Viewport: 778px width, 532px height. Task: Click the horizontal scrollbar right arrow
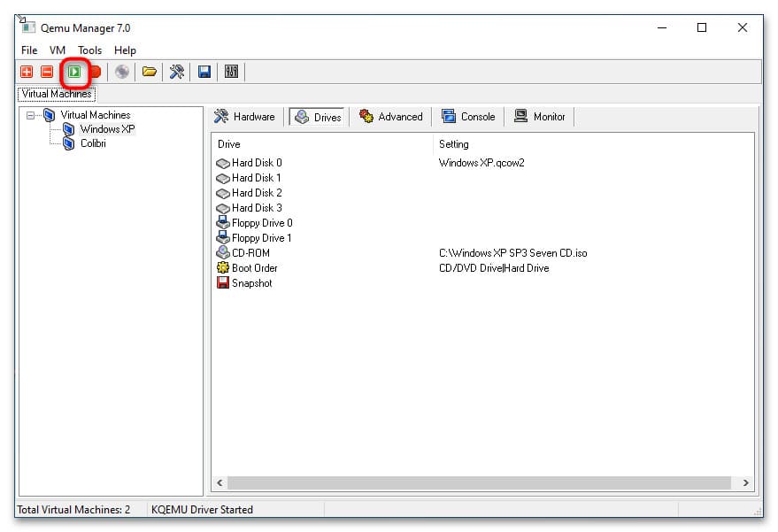point(745,483)
